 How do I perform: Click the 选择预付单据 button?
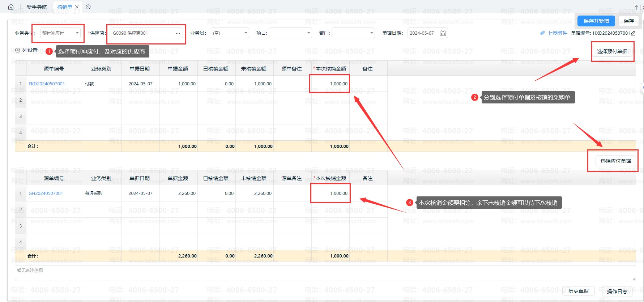(612, 51)
